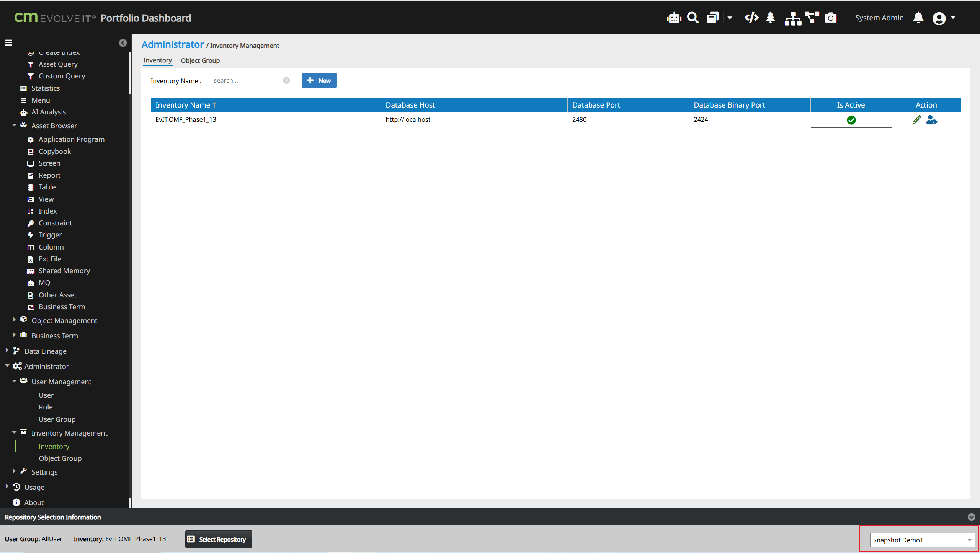This screenshot has width=980, height=553.
Task: Click the camera snapshot icon in header
Action: [x=830, y=18]
